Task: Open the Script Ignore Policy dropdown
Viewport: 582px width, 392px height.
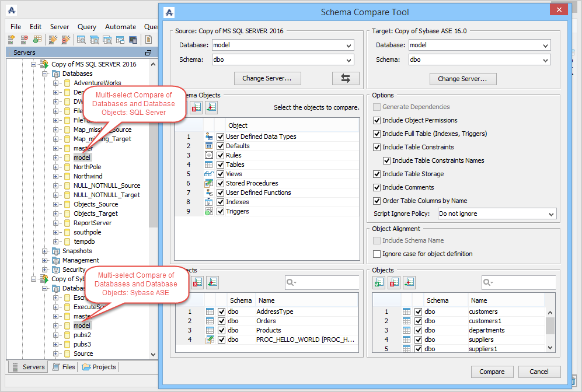Action: (551, 214)
